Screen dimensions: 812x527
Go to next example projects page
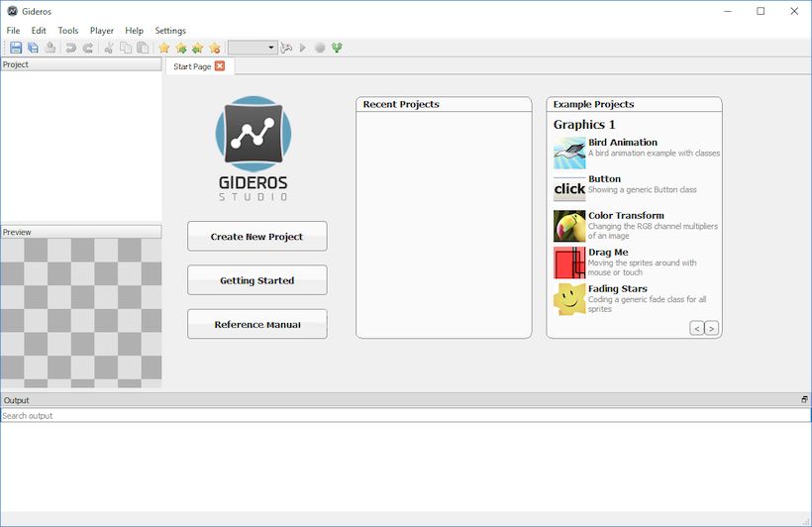click(712, 329)
